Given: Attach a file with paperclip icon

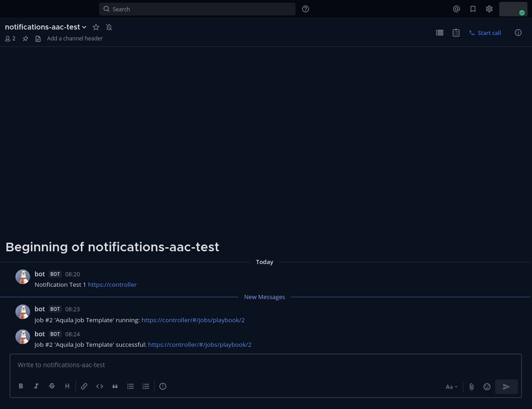Looking at the screenshot, I should 472,387.
